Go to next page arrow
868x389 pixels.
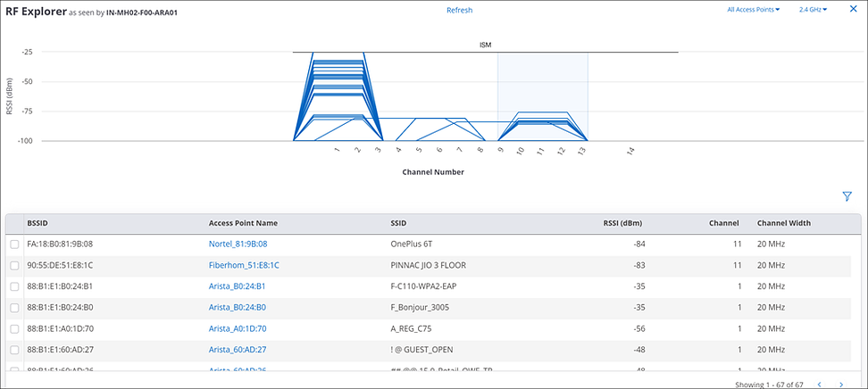841,384
